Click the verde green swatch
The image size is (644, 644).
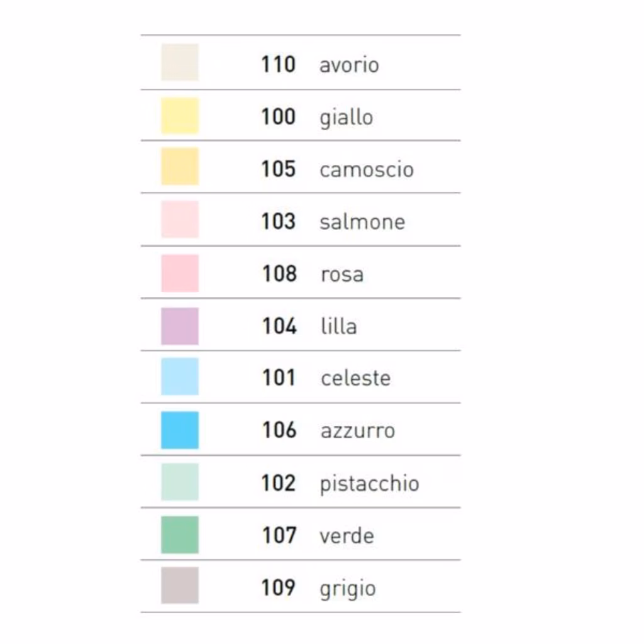pyautogui.click(x=180, y=535)
